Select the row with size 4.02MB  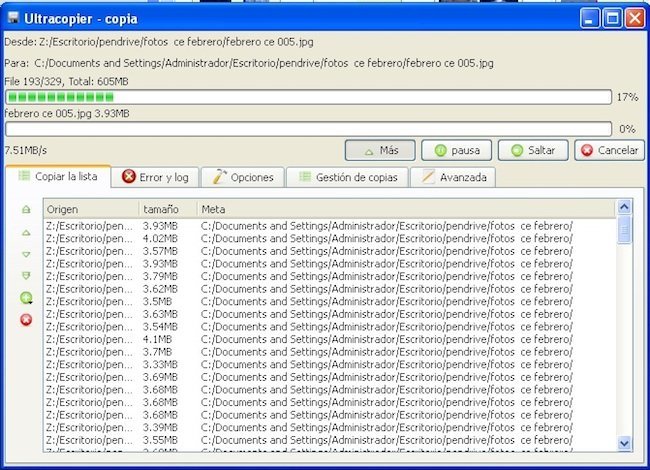[330, 239]
